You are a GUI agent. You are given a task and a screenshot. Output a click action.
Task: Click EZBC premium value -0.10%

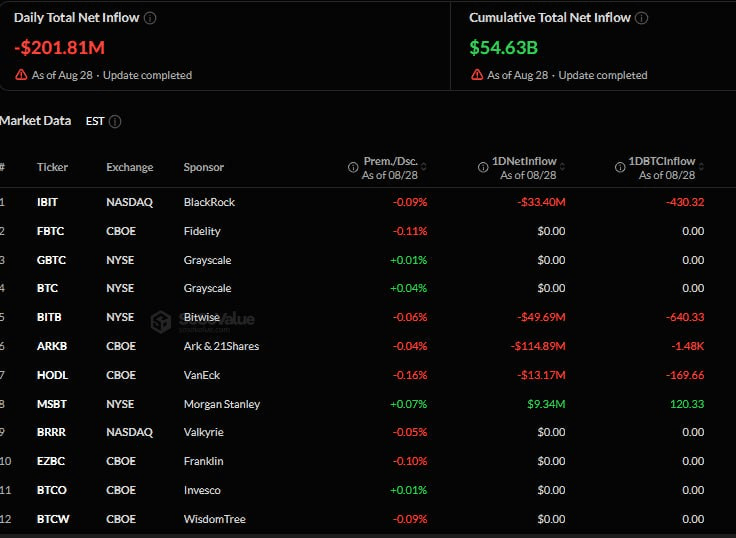(410, 461)
